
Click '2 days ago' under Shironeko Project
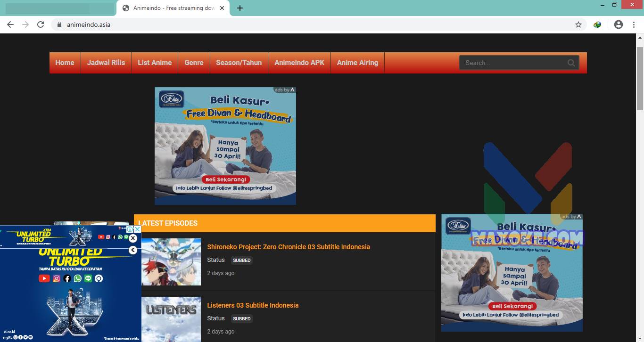[221, 273]
